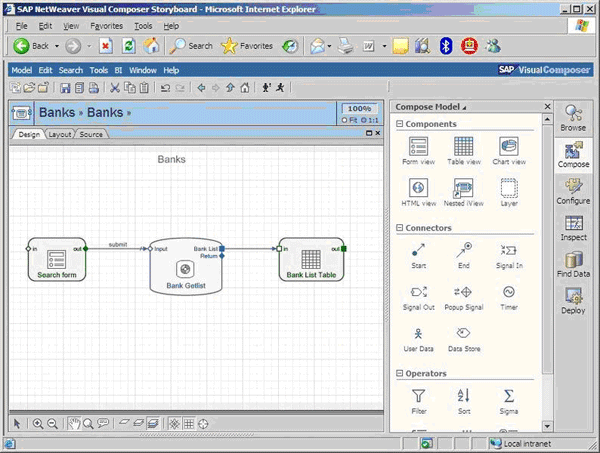This screenshot has height=453, width=600.
Task: Open the Mail button dropdown arrow
Action: coord(329,46)
